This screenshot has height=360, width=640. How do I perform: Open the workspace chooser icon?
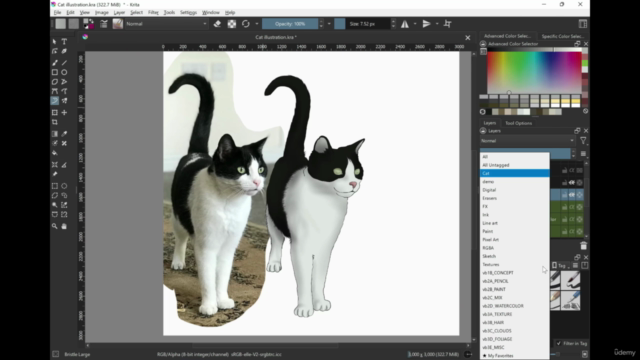pyautogui.click(x=582, y=24)
